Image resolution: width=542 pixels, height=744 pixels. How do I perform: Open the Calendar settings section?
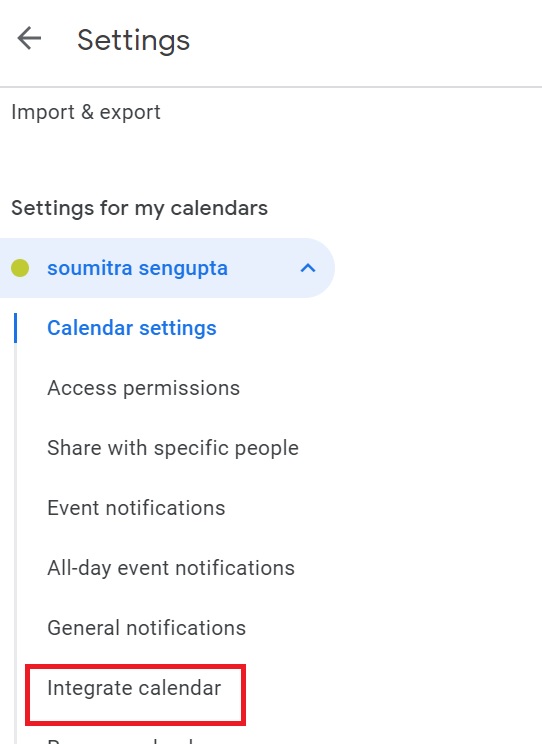[x=132, y=328]
